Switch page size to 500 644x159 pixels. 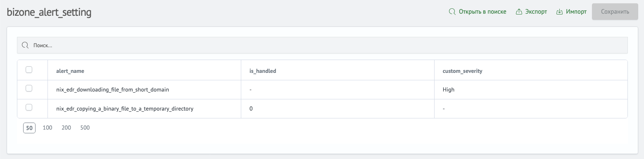click(x=85, y=128)
